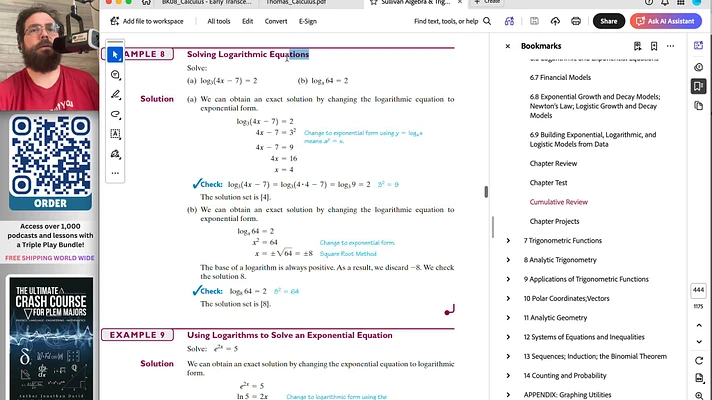The image size is (712, 400).
Task: Click Ask AI Assistant button
Action: tap(665, 21)
